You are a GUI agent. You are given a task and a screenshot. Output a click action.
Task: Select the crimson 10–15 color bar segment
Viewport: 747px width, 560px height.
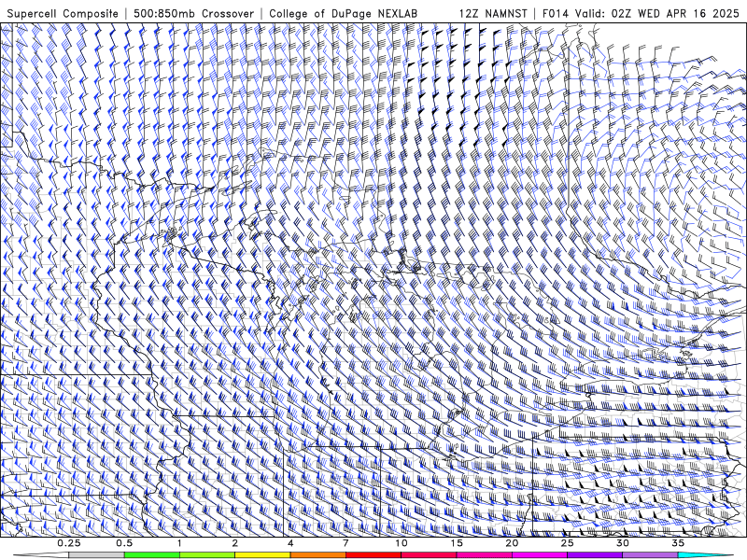click(x=429, y=555)
